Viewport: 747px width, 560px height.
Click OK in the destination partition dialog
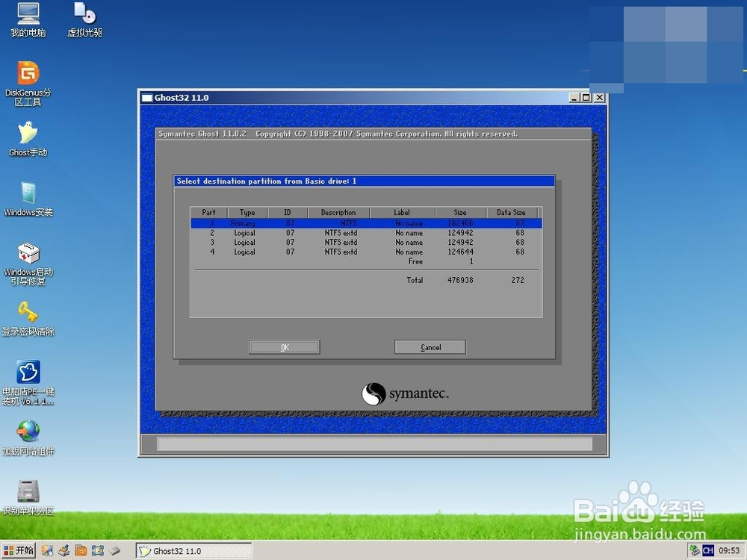point(285,347)
